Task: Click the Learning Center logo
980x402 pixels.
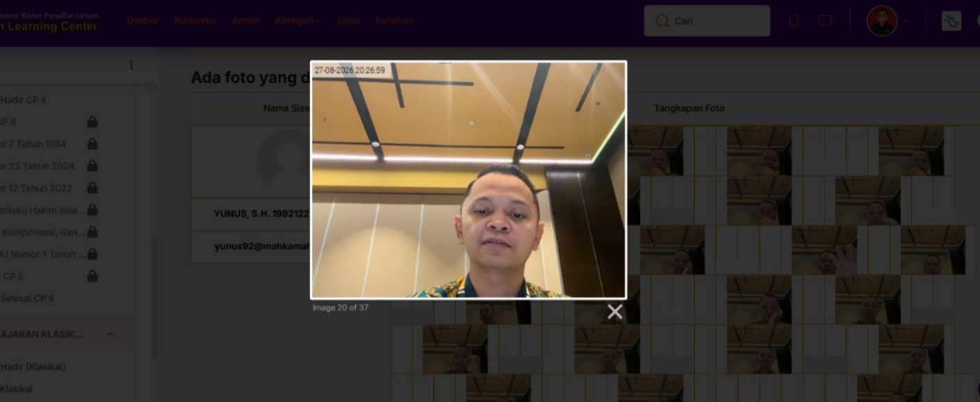Action: (49, 22)
